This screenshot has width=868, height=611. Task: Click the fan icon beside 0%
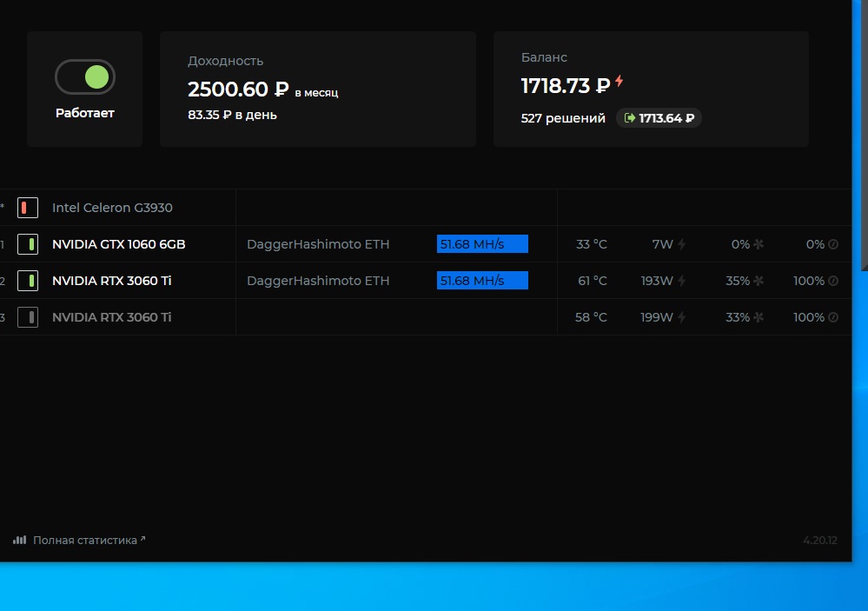pos(759,245)
